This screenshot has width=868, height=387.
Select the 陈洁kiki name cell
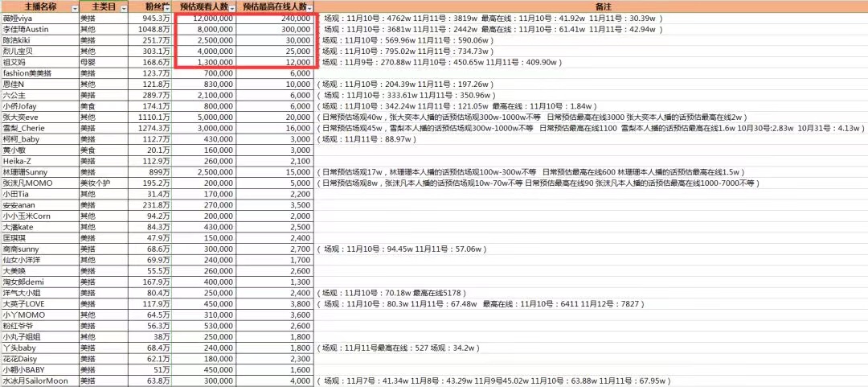(x=40, y=40)
